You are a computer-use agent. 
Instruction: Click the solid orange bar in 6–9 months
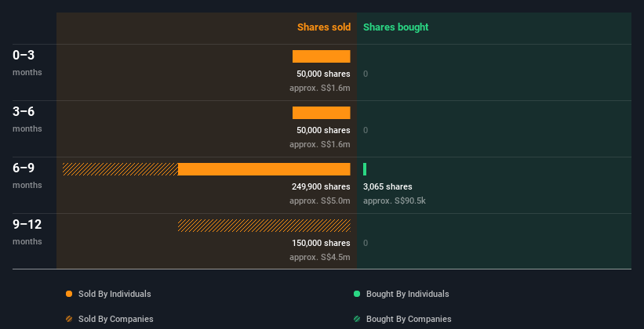[264, 169]
